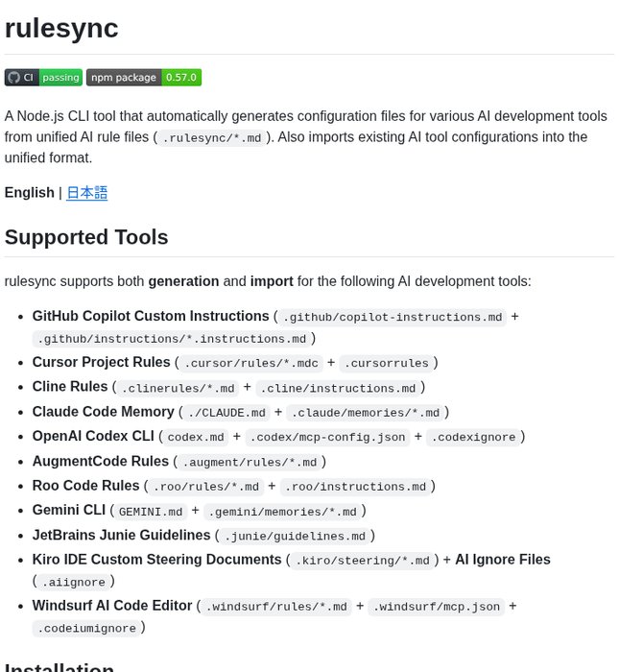This screenshot has width=619, height=672.
Task: Select GitHub Copilot Custom Instructions list item
Action: point(151,316)
